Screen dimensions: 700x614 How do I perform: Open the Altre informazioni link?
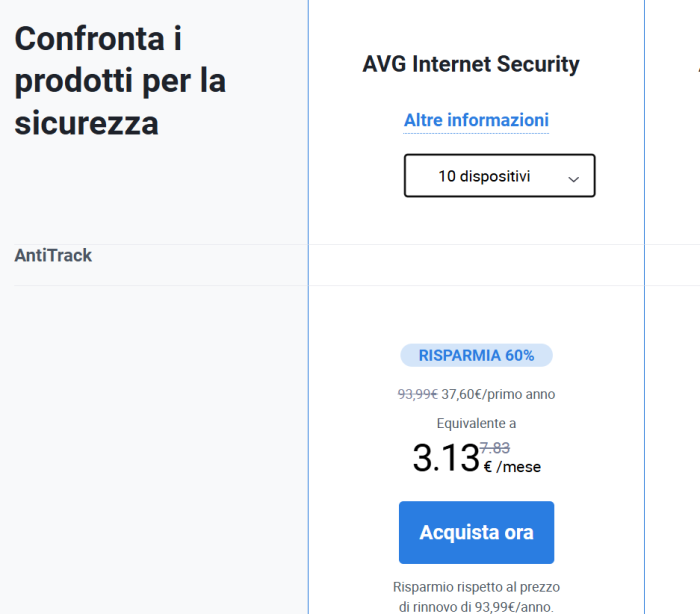pos(476,120)
